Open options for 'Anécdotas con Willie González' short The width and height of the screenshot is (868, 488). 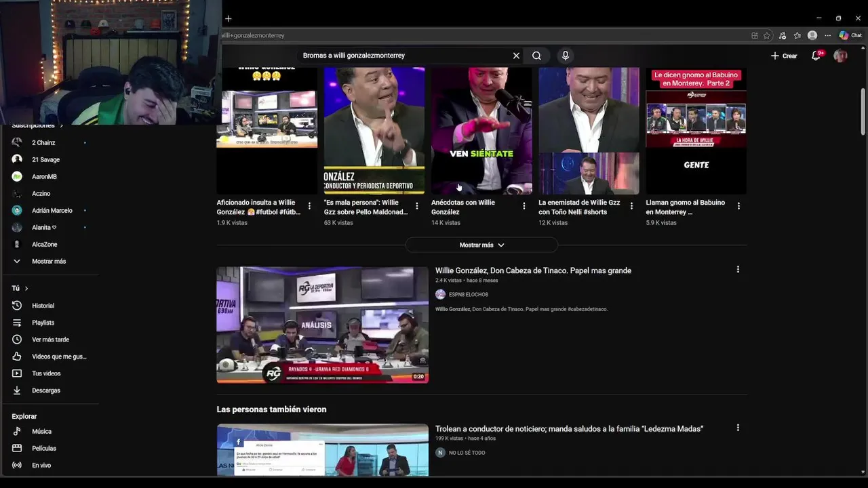pyautogui.click(x=524, y=206)
